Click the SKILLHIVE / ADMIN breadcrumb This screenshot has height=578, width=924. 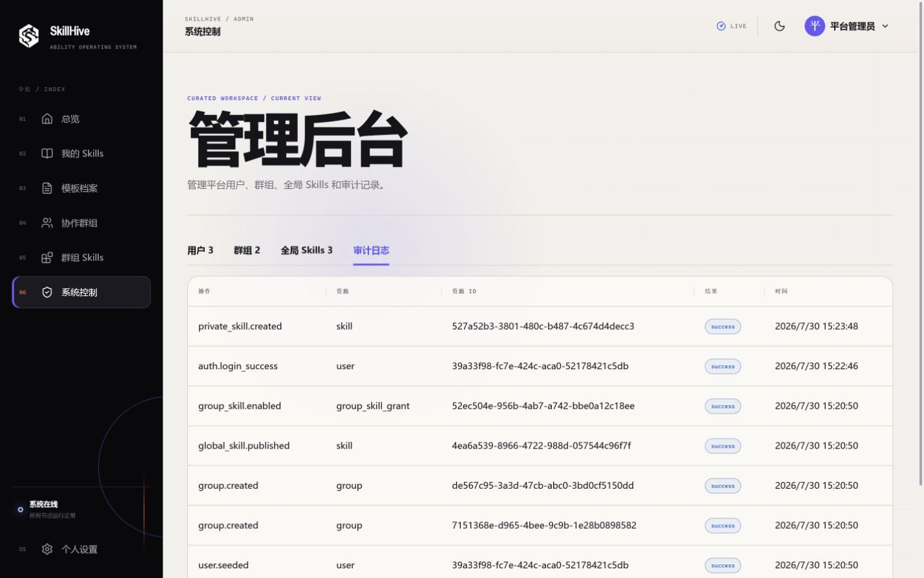tap(219, 19)
